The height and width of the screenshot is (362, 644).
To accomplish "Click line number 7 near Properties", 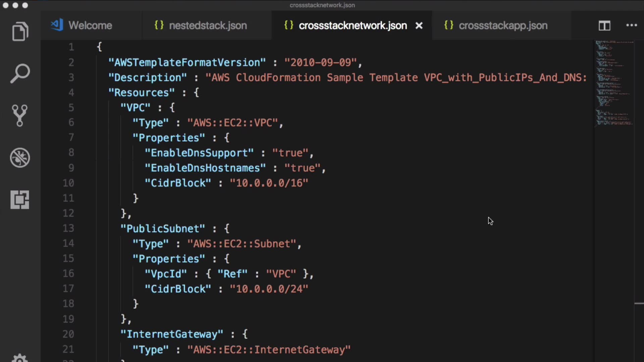I will (71, 137).
